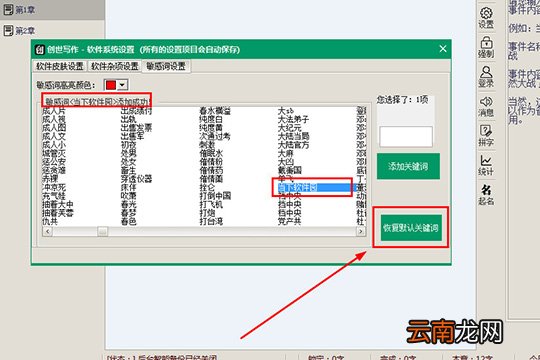This screenshot has height=360, width=540.
Task: Select the word 催情药 in list
Action: coord(211,171)
